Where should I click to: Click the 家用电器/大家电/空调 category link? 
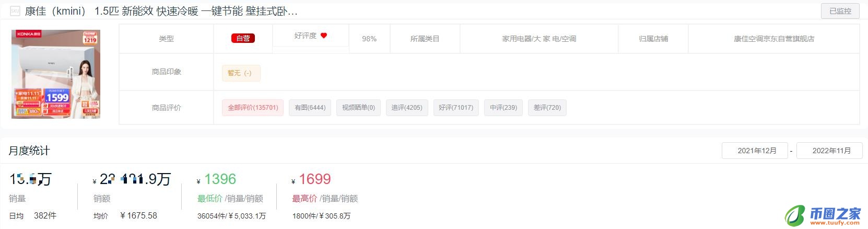point(539,39)
